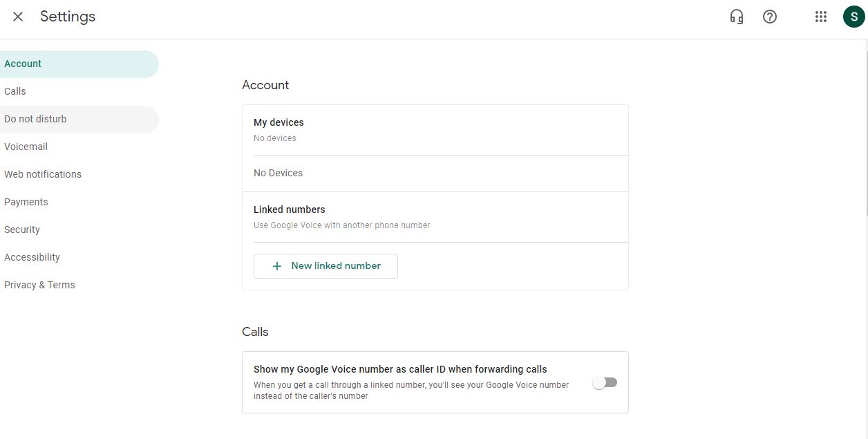Select Privacy & Terms in sidebar
This screenshot has width=868, height=439.
click(x=39, y=285)
